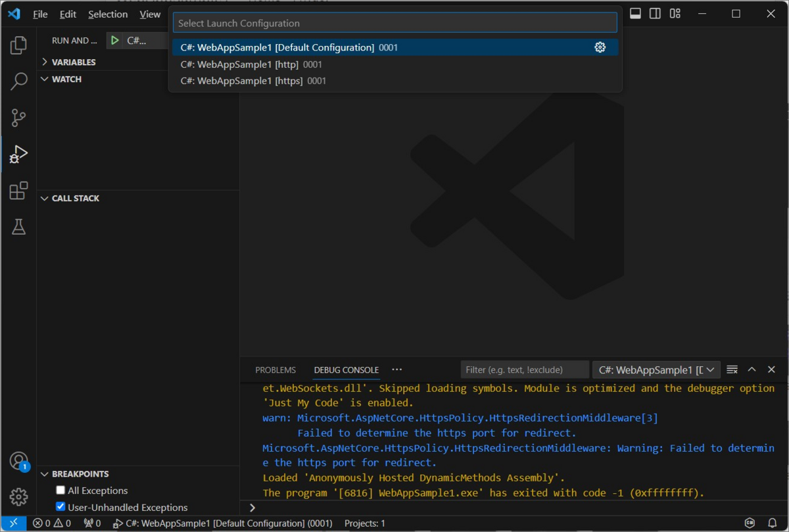This screenshot has width=789, height=532.
Task: Click debug config in status bar
Action: pos(222,523)
